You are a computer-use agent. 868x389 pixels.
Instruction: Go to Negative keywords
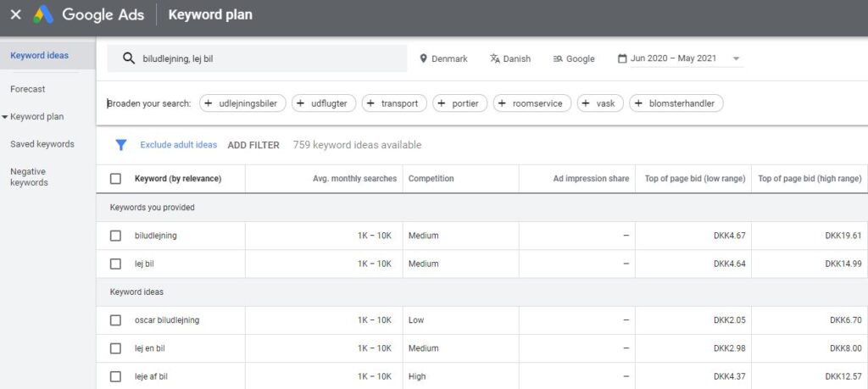28,177
